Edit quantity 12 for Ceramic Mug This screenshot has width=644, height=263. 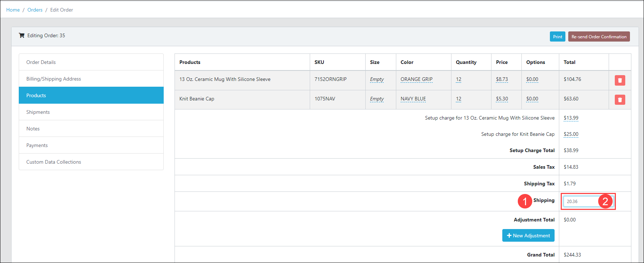[458, 79]
